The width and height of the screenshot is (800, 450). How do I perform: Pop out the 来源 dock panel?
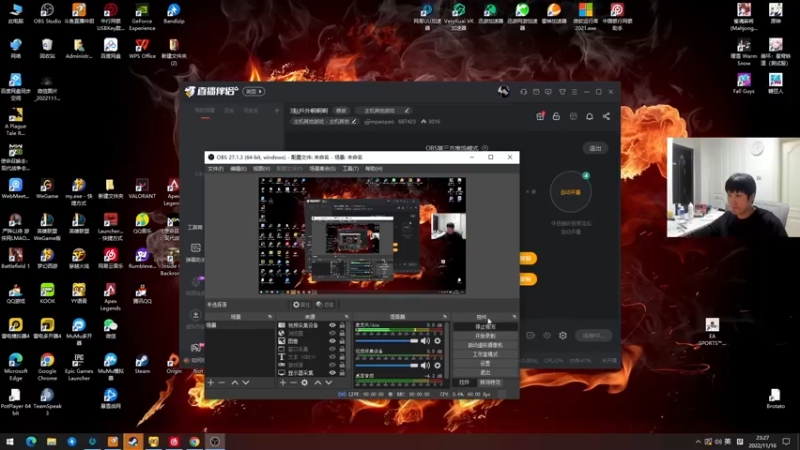pos(346,317)
